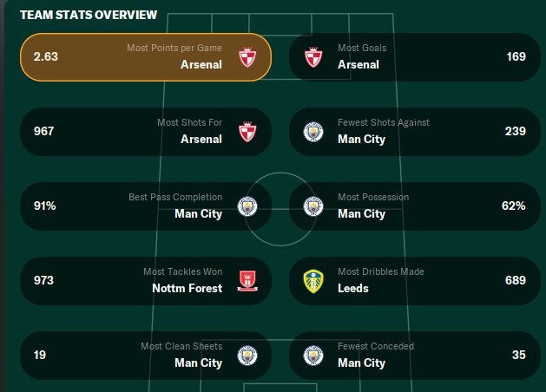Click Nottm Forest crest in Most Tackles Won
Viewport: 546px width, 392px height.
(247, 281)
